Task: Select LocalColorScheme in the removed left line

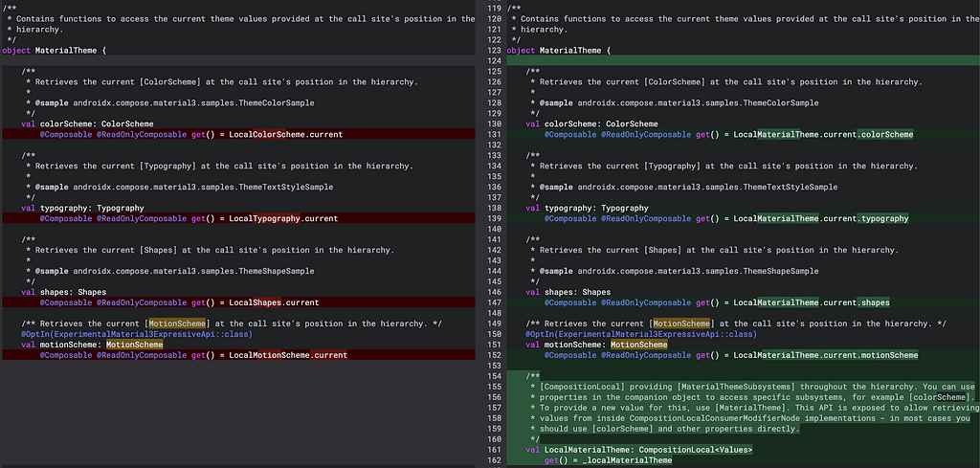Action: tap(268, 134)
